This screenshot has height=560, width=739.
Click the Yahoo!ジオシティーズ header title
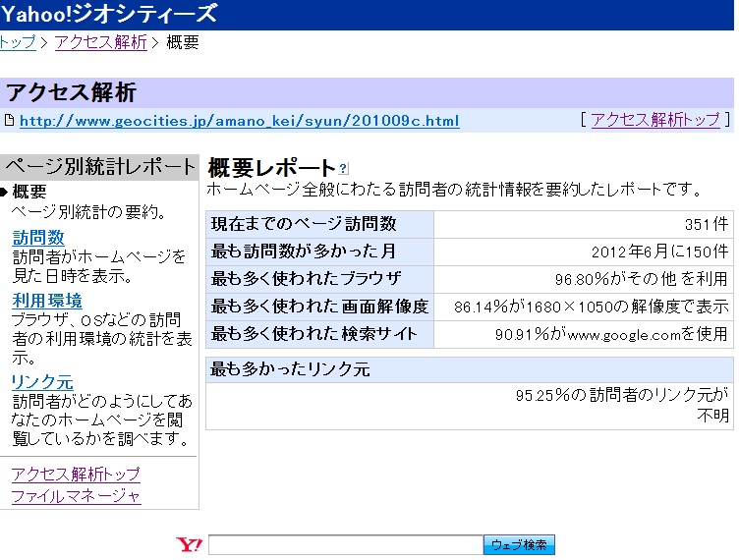click(x=109, y=14)
